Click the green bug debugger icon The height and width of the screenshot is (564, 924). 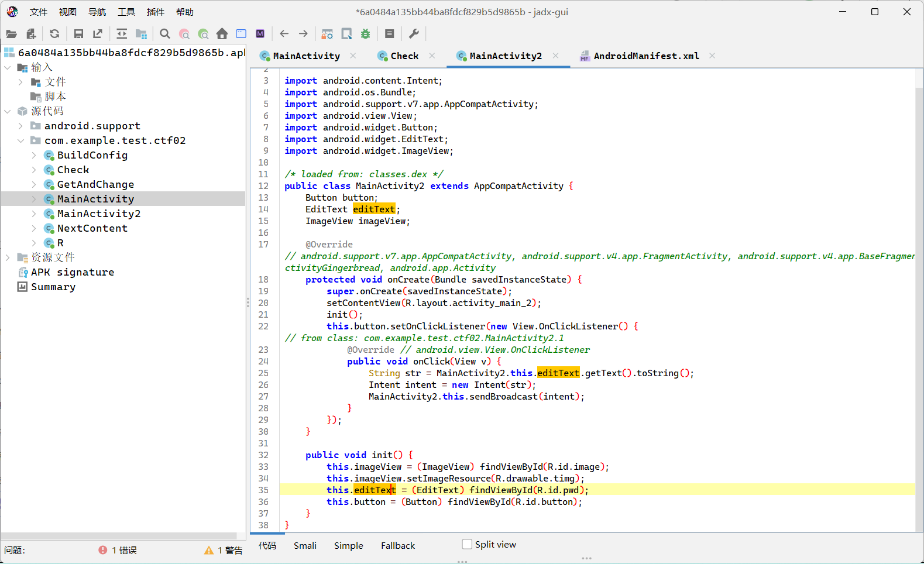tap(366, 34)
